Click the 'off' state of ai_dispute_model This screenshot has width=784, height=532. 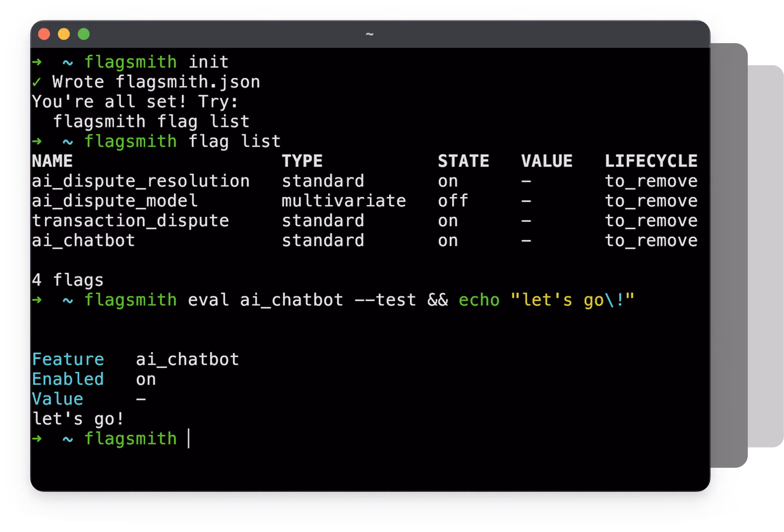click(x=453, y=201)
